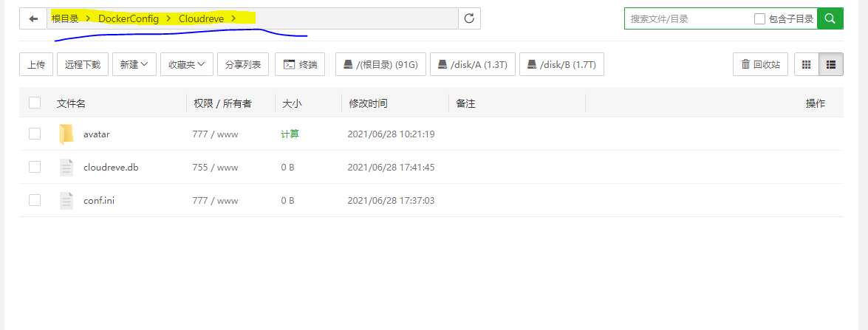The height and width of the screenshot is (330, 868).
Task: Check the cloudreve.db row checkbox
Action: click(x=35, y=167)
